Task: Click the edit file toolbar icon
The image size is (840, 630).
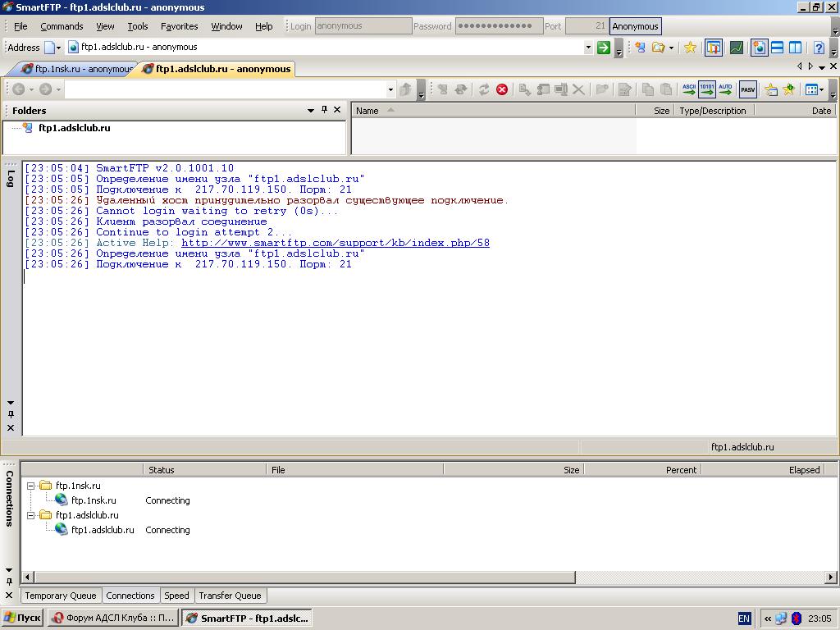Action: (x=624, y=89)
